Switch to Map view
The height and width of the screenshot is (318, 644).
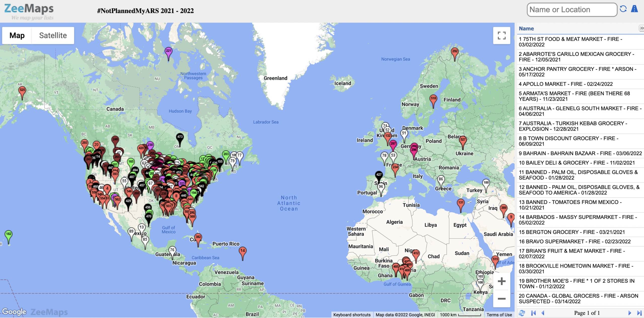point(17,35)
